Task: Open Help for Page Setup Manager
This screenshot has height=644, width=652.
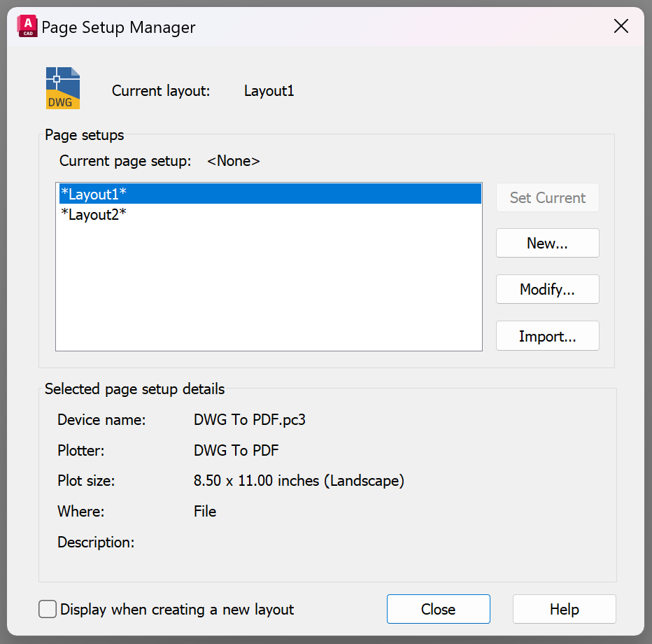Action: click(564, 609)
